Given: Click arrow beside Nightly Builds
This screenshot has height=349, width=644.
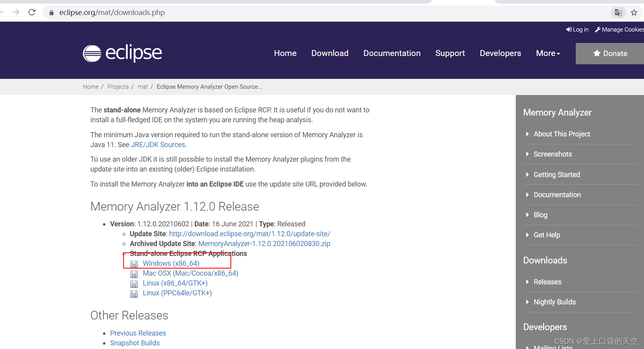Looking at the screenshot, I should (527, 302).
